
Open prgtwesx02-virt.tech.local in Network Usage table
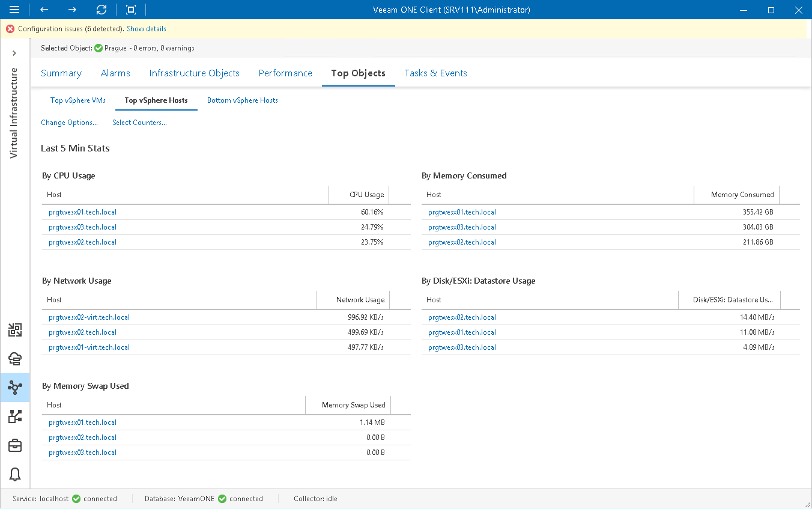click(x=89, y=317)
